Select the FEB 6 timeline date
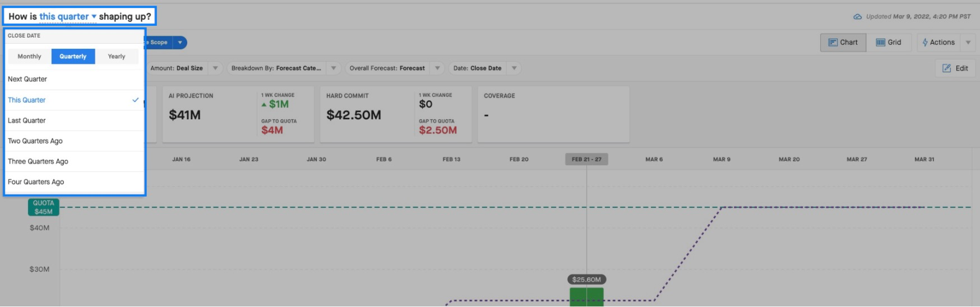Viewport: 980px width, 307px height. click(x=384, y=160)
